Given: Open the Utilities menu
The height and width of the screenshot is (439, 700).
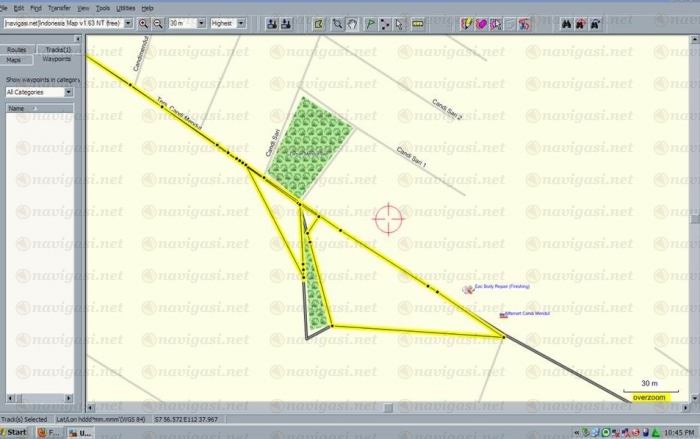Looking at the screenshot, I should (x=126, y=7).
